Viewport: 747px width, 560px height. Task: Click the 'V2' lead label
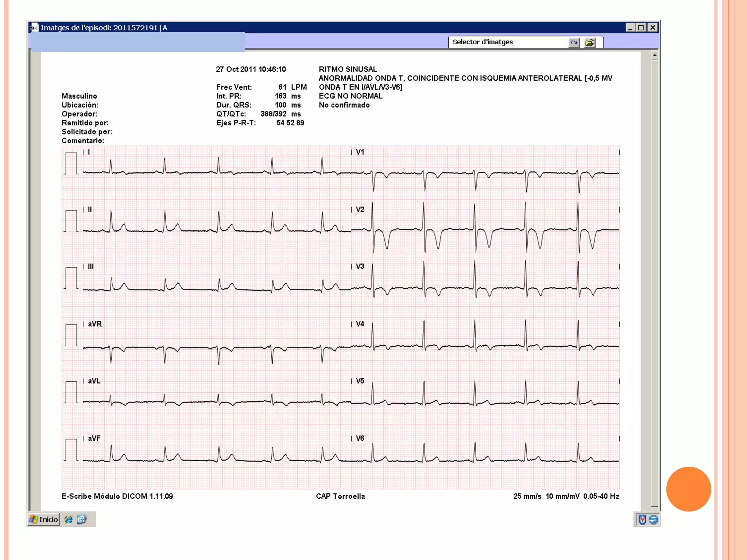360,210
